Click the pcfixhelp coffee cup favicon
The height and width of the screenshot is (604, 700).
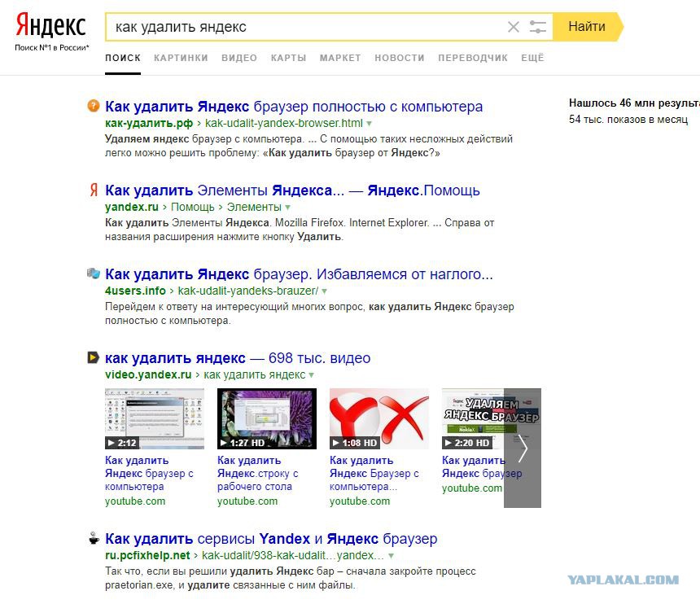pos(94,539)
